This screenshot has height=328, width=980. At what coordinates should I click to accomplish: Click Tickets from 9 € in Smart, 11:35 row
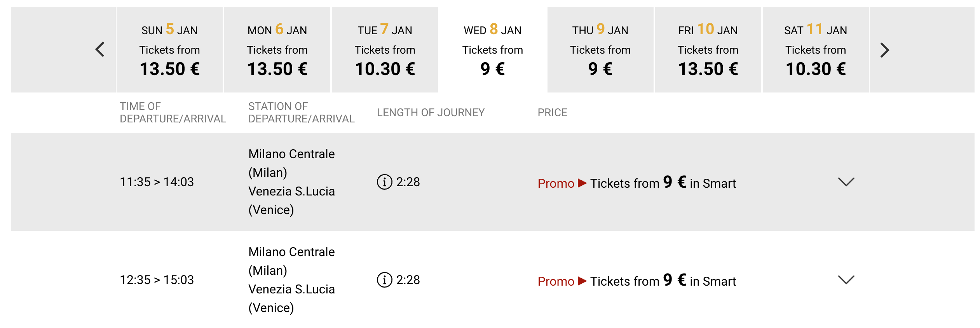pyautogui.click(x=663, y=182)
